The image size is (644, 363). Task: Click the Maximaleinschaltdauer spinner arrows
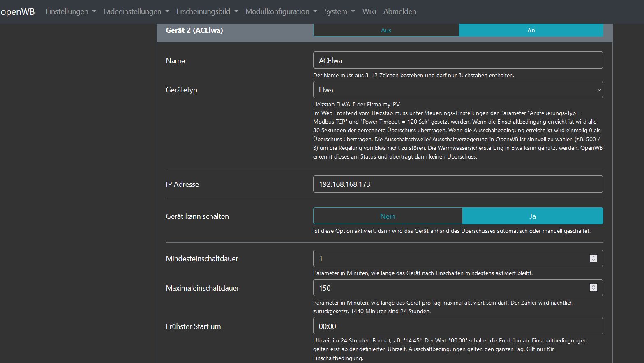593,288
